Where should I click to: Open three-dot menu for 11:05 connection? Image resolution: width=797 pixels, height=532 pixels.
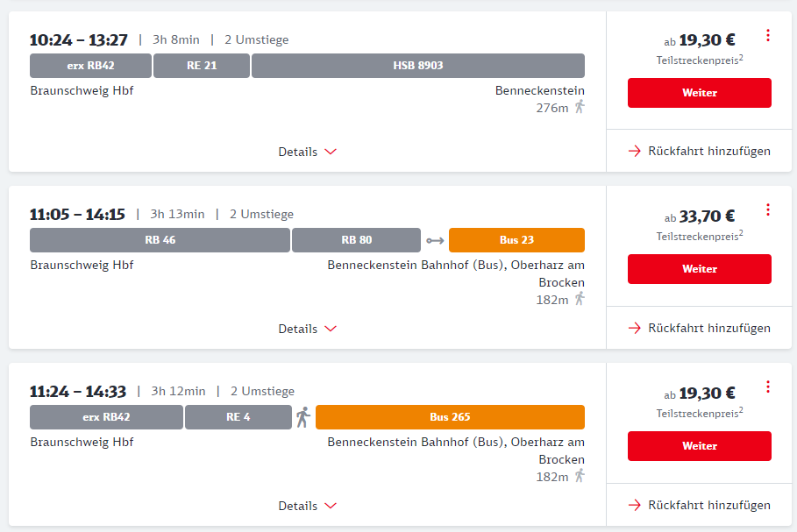tap(767, 209)
